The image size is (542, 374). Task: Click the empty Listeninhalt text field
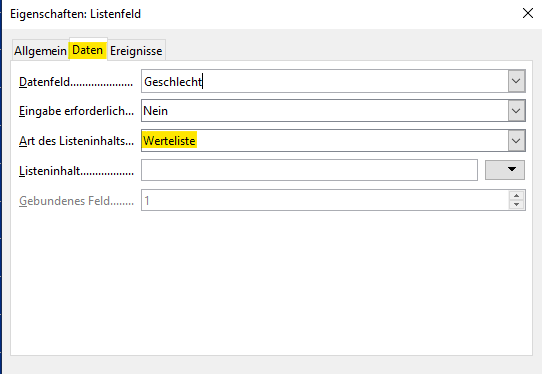click(309, 170)
